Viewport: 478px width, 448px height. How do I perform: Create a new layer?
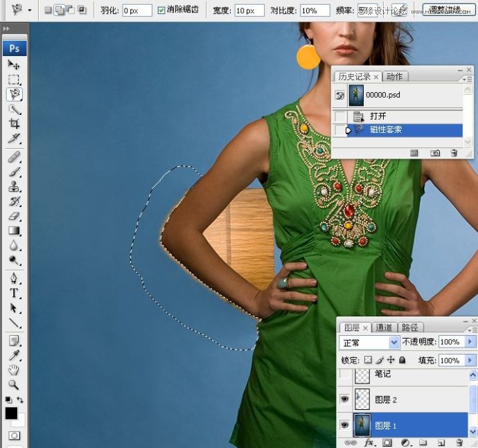[441, 442]
